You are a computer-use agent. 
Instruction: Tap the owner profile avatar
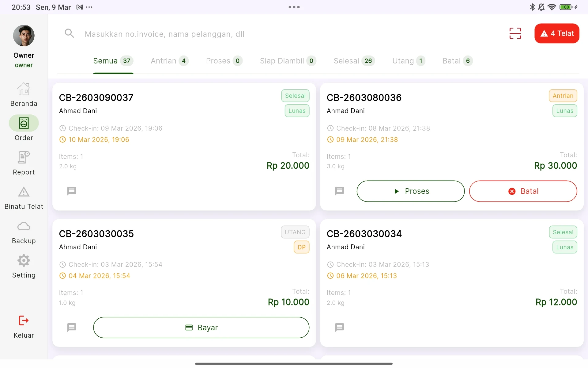(x=24, y=36)
